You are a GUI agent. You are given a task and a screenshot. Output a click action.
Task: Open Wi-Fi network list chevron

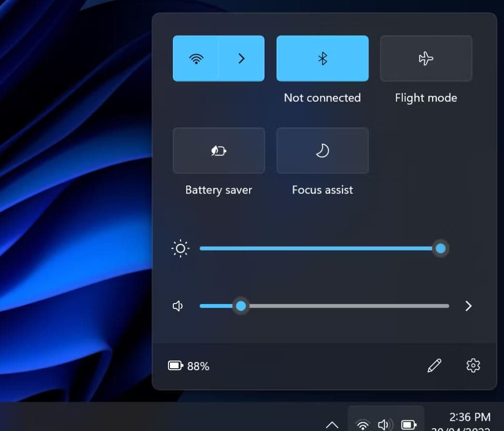[x=242, y=58]
